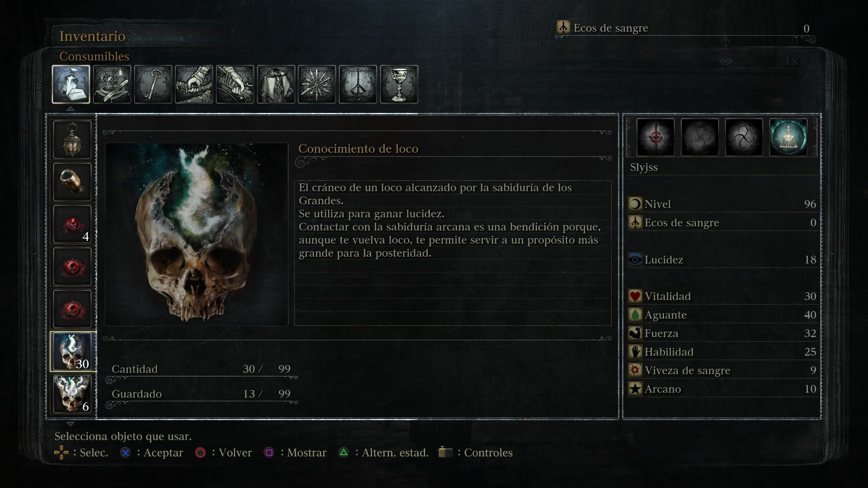Select the glowing blue oath rune slot
This screenshot has height=488, width=868.
[x=788, y=137]
